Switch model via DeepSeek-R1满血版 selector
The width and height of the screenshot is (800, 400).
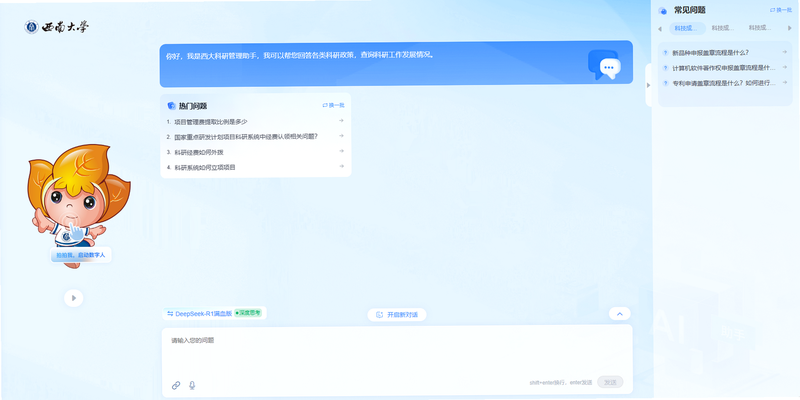tap(199, 314)
